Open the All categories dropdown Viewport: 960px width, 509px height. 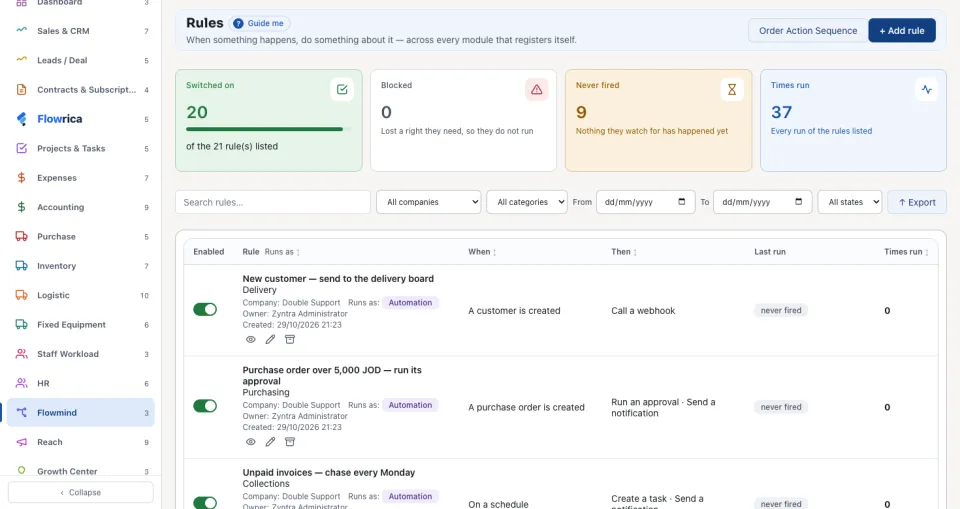click(527, 202)
